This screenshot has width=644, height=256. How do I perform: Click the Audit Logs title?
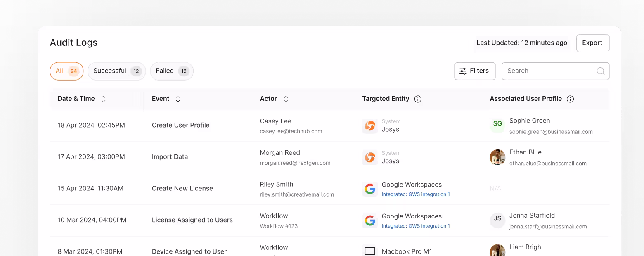(73, 43)
